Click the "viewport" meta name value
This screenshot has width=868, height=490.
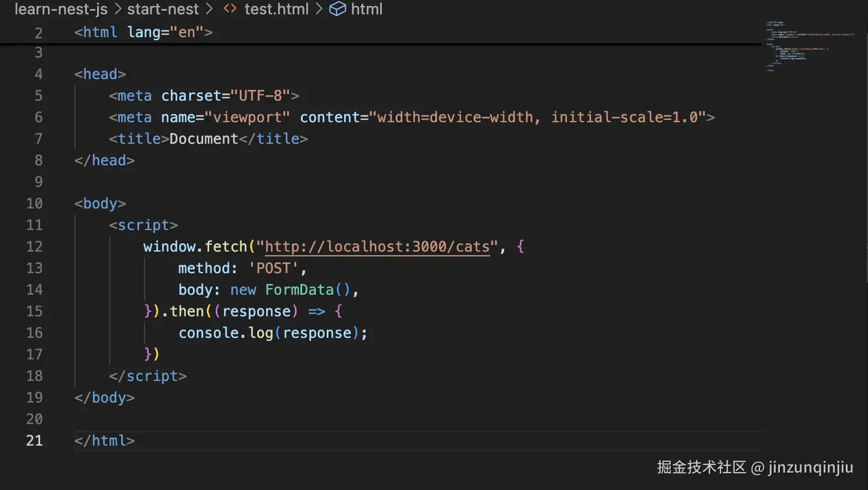click(x=248, y=117)
